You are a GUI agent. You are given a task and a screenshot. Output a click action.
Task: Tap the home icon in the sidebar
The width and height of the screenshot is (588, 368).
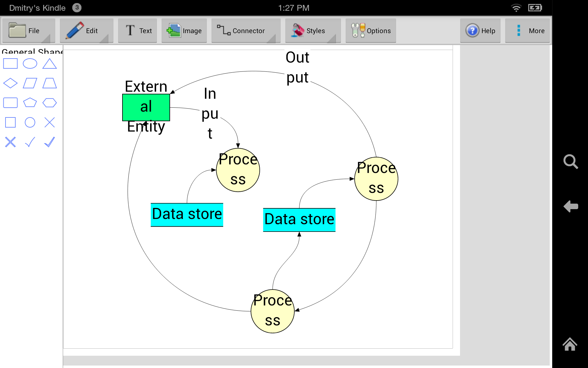click(x=570, y=344)
